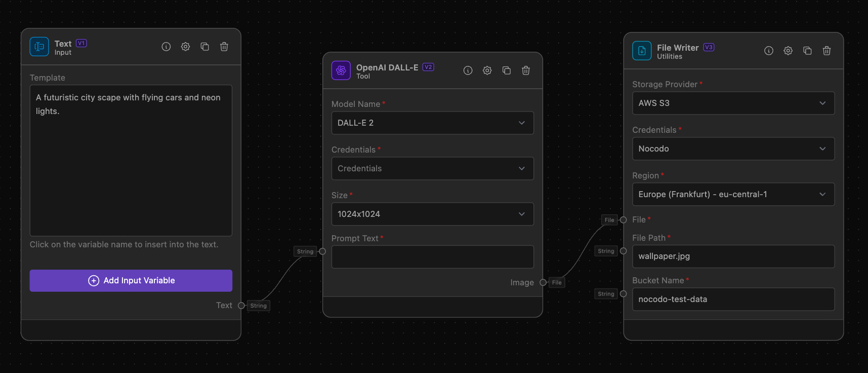Click the 'Size' label
The image size is (868, 373).
pos(339,195)
